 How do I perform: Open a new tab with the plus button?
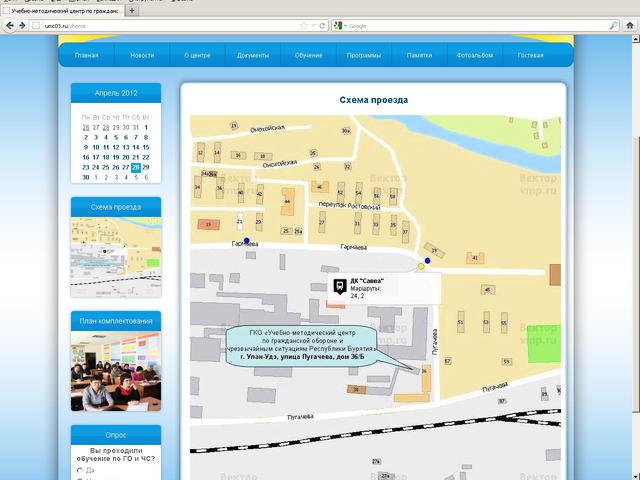coord(133,9)
